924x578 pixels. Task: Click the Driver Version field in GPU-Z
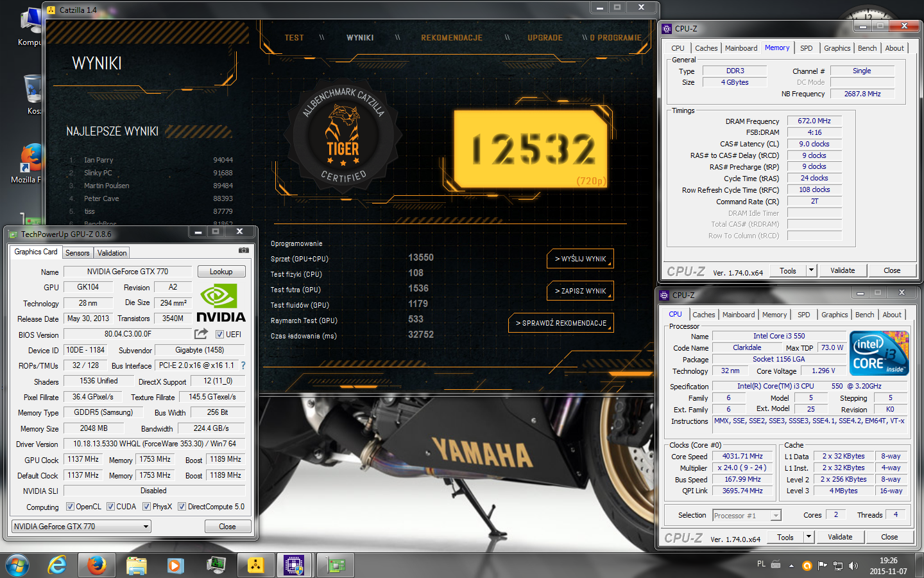[154, 444]
